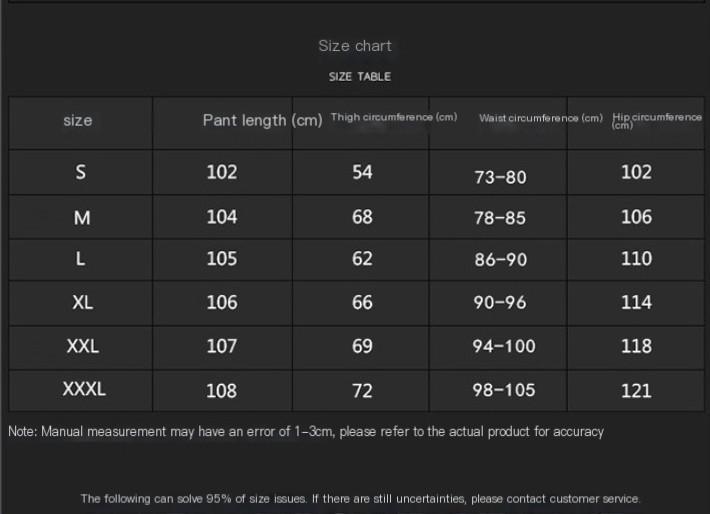Select the waist range 73-80

click(x=500, y=177)
